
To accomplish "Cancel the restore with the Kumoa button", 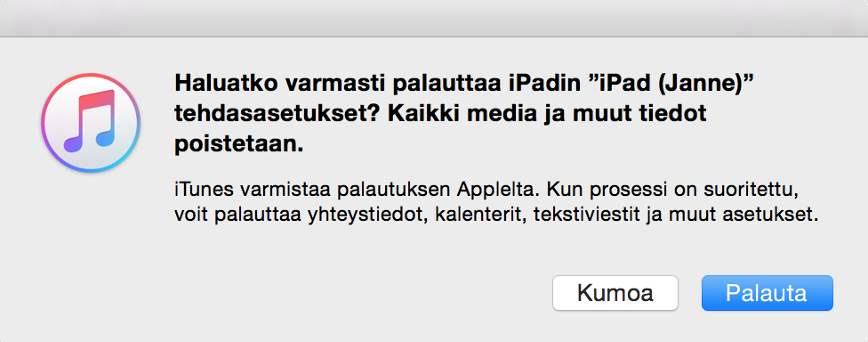I will tap(615, 293).
